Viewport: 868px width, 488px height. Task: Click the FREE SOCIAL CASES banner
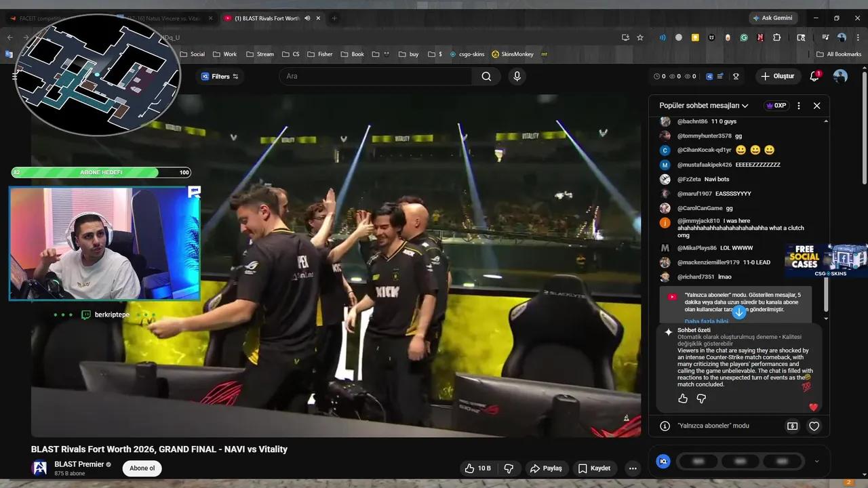[826, 261]
